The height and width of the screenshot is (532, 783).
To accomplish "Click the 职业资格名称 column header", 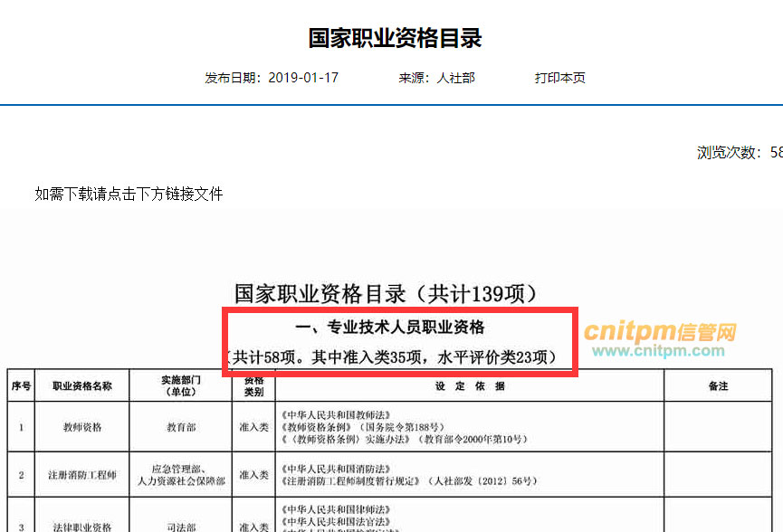I will pos(82,386).
